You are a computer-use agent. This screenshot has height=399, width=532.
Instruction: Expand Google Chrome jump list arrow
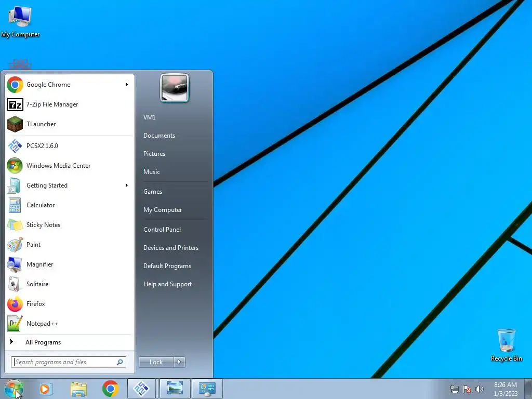click(x=127, y=85)
